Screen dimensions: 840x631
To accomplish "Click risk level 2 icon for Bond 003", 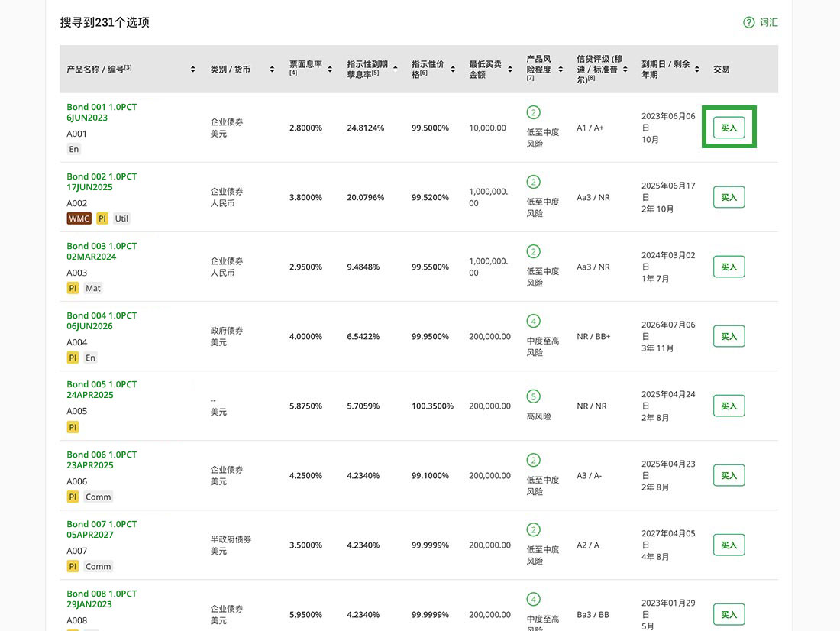I will coord(533,251).
